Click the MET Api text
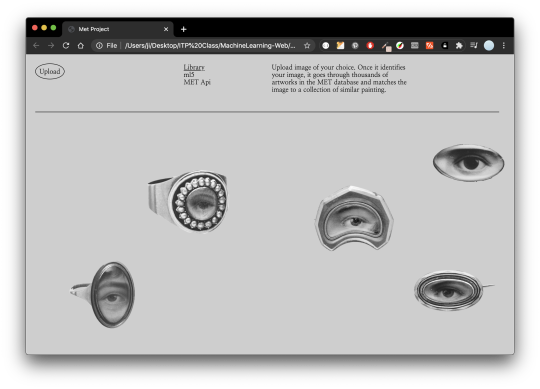Image resolution: width=540 pixels, height=389 pixels. tap(197, 82)
